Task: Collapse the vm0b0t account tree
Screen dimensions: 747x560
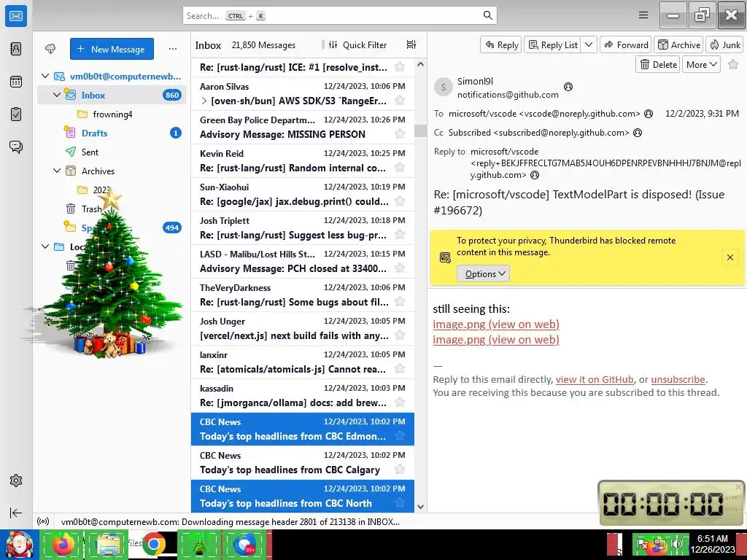Action: pyautogui.click(x=45, y=76)
